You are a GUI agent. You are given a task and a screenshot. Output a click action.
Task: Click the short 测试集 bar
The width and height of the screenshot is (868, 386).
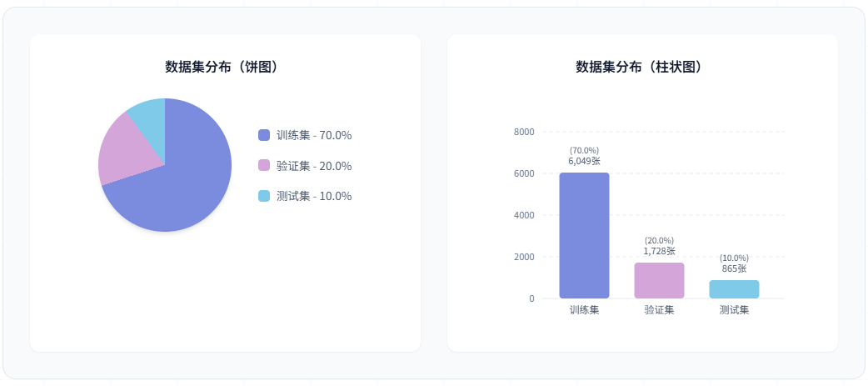point(734,289)
